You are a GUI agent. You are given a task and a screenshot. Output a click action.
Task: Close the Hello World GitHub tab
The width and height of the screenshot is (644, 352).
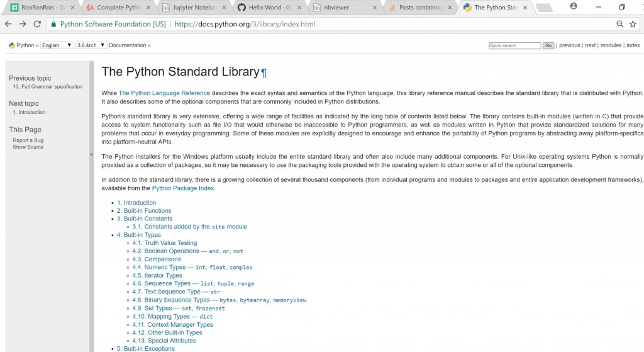coord(299,8)
